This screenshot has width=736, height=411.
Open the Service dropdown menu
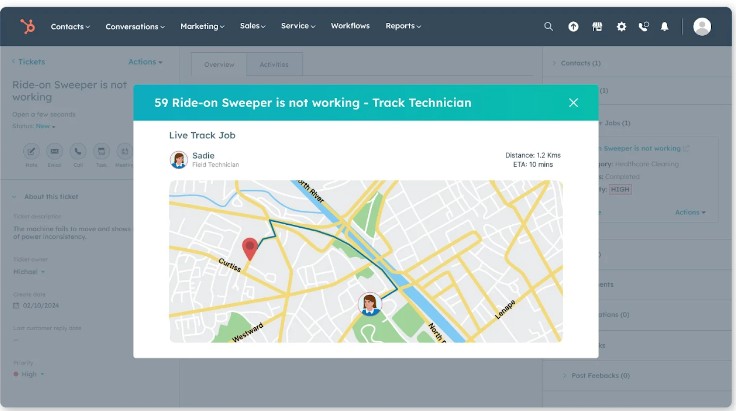pyautogui.click(x=299, y=27)
